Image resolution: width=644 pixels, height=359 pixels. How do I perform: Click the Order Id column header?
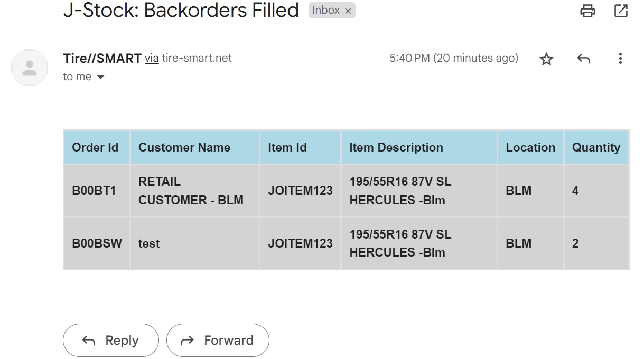[95, 147]
